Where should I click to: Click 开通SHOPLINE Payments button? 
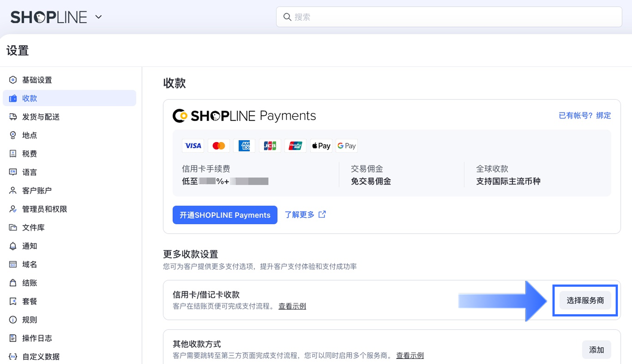tap(225, 215)
